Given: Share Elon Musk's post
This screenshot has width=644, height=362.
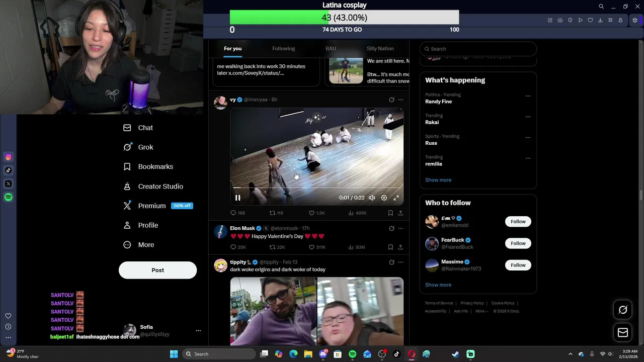Looking at the screenshot, I should pyautogui.click(x=400, y=247).
